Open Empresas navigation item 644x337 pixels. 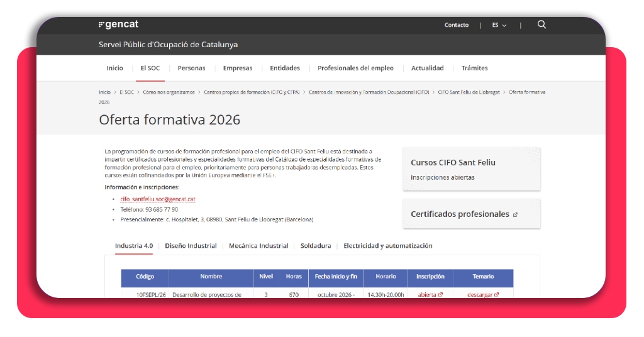coord(237,68)
